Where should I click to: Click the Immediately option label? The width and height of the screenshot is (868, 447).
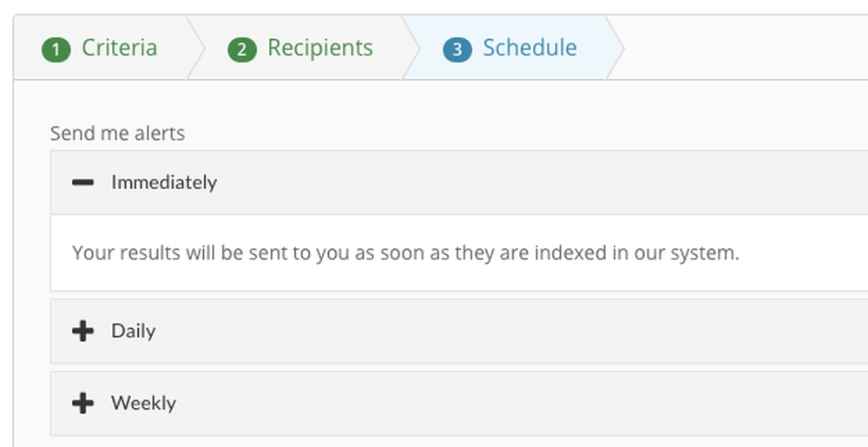coord(164,182)
